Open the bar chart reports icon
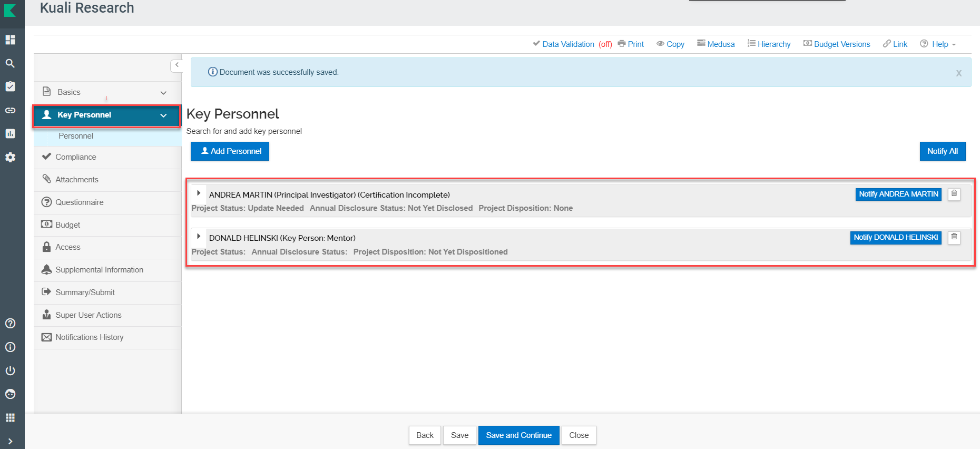980x449 pixels. pyautogui.click(x=10, y=133)
